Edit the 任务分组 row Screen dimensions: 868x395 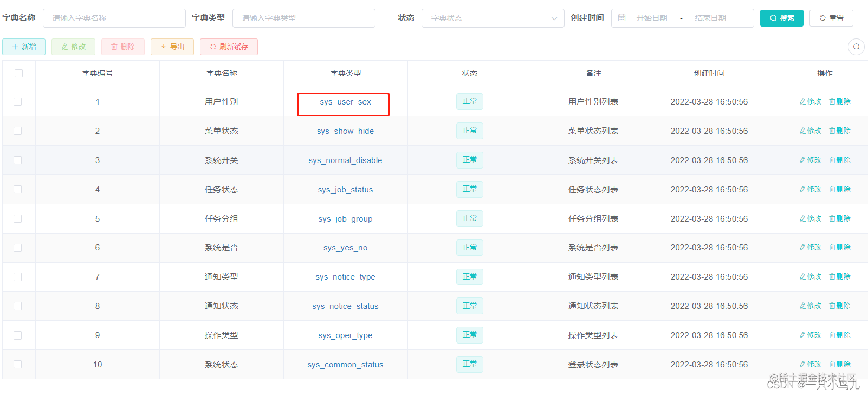[x=811, y=218]
